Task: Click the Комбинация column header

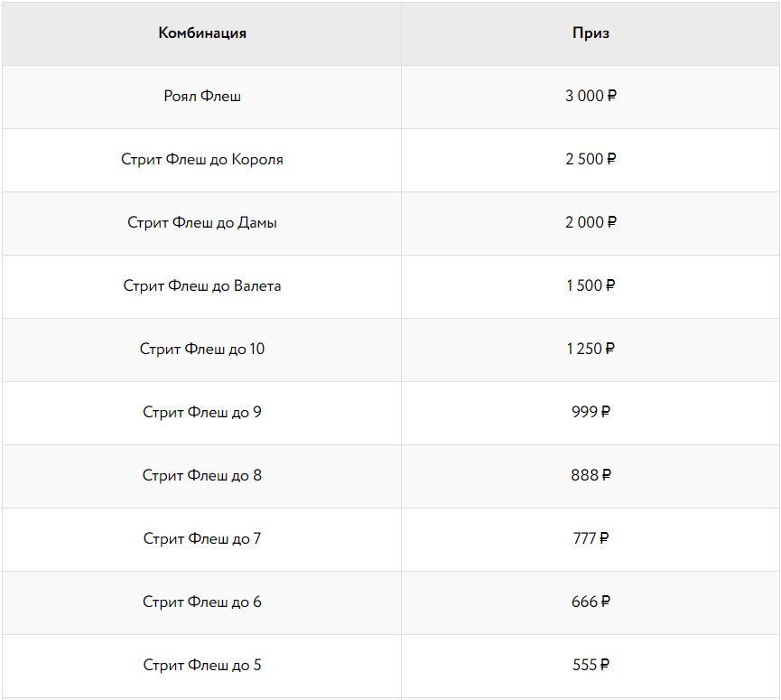Action: 202,33
